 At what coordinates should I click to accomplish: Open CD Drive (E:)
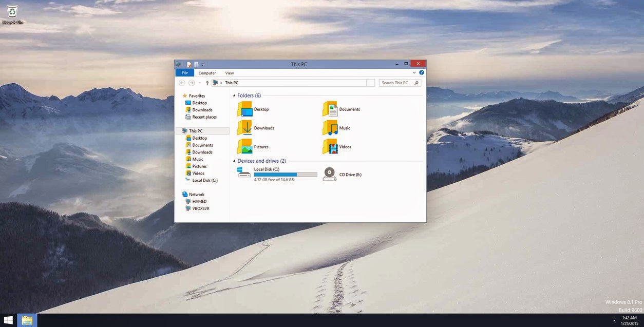pos(350,175)
